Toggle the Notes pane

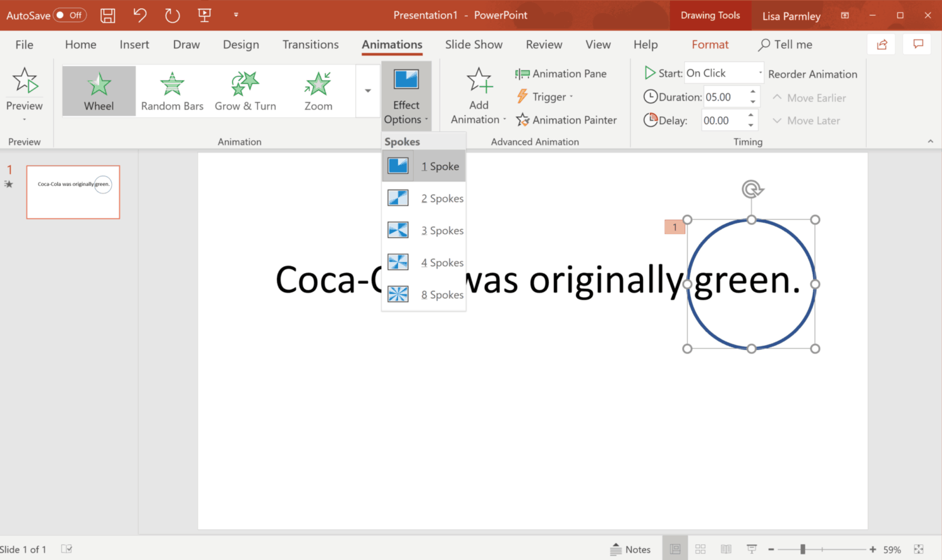(x=631, y=549)
